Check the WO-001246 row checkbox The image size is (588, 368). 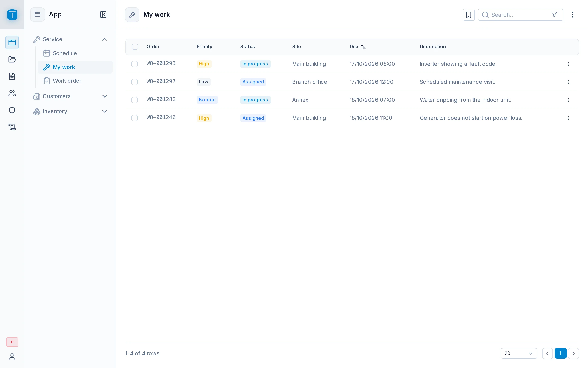coord(135,118)
